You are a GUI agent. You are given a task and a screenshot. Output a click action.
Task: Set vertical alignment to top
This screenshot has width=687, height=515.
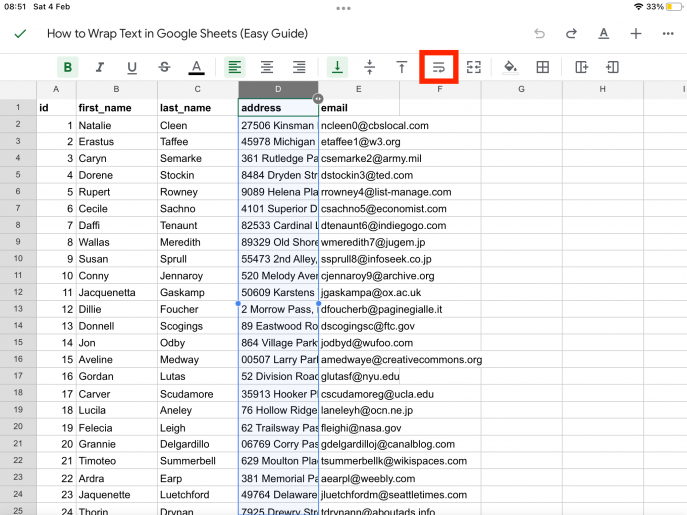pos(401,67)
